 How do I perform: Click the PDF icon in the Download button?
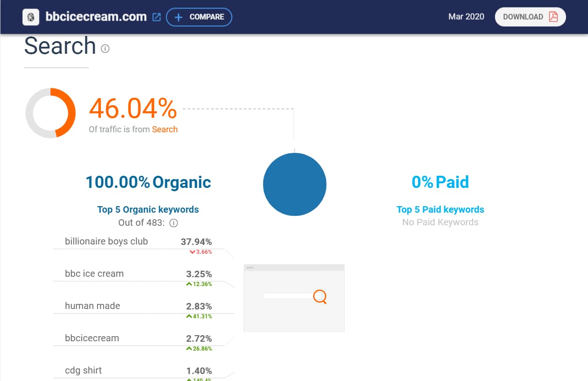click(x=553, y=17)
